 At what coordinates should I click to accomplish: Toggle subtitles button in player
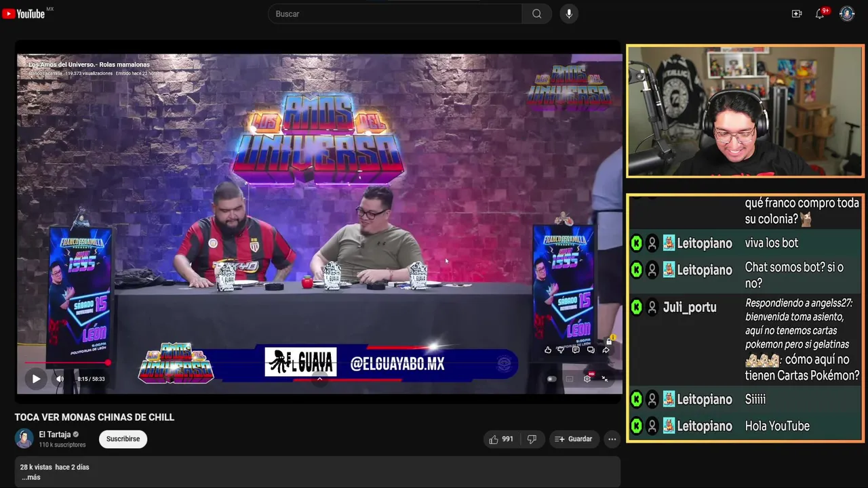coord(570,379)
